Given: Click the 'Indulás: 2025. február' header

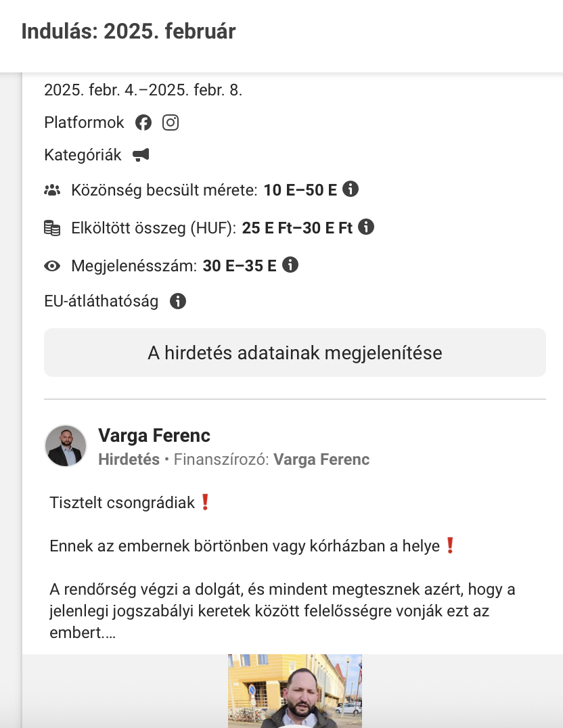Looking at the screenshot, I should coord(129,32).
